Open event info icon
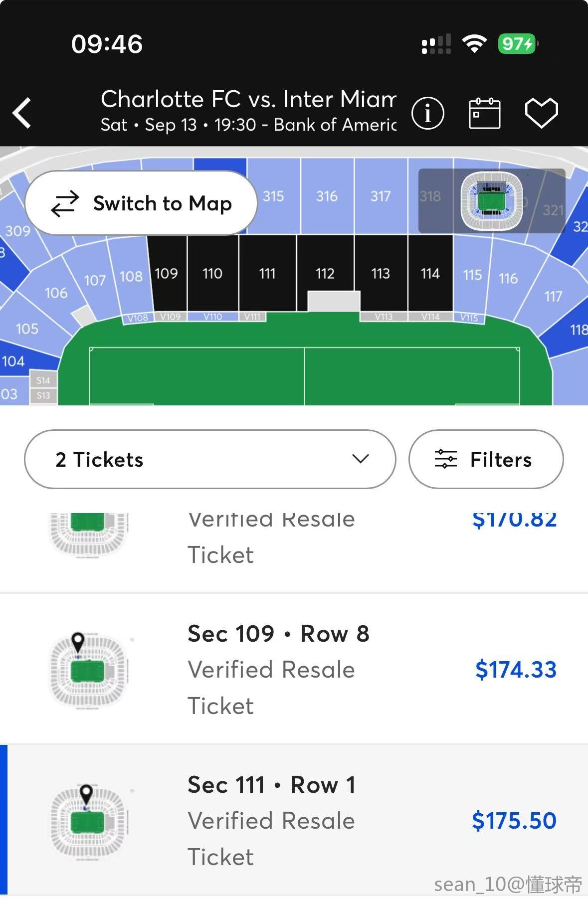Image resolution: width=588 pixels, height=901 pixels. click(x=427, y=113)
